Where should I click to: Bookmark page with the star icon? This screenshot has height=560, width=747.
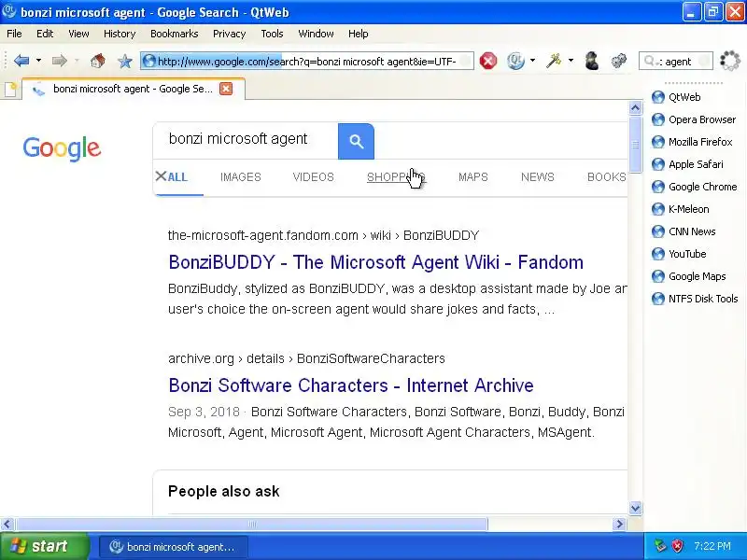(125, 61)
